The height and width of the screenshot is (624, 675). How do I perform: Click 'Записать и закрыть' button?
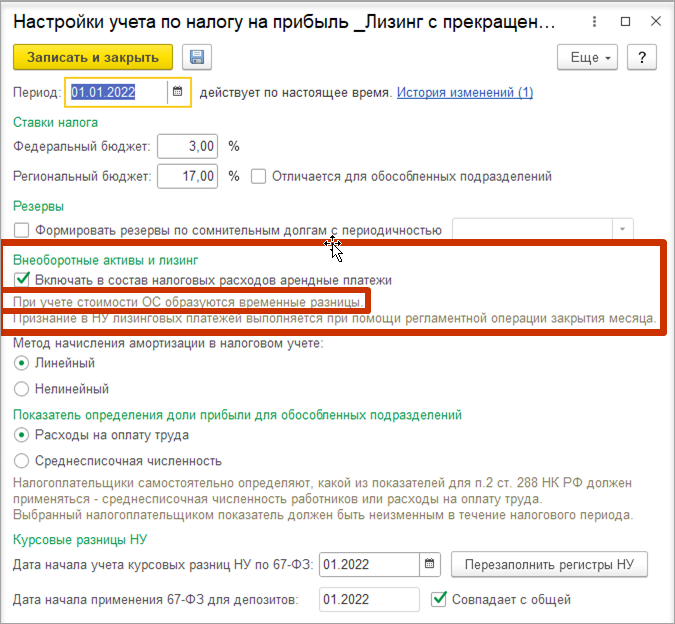(x=93, y=57)
